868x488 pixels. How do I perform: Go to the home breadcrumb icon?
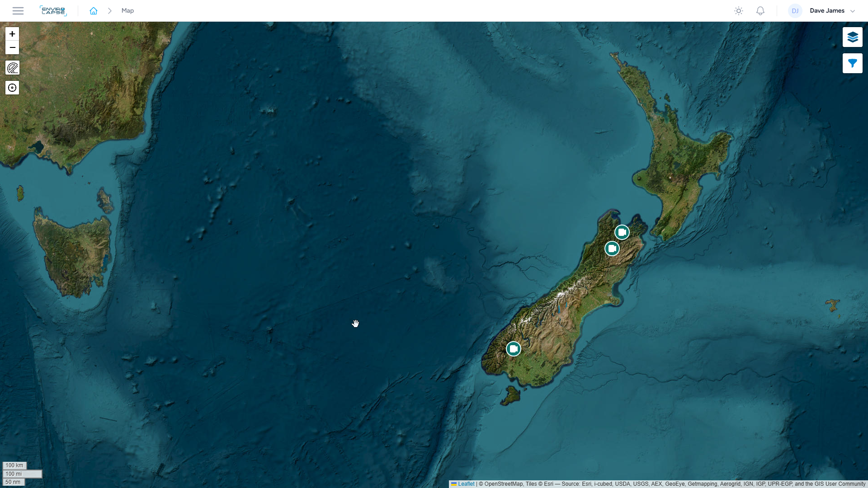(94, 11)
